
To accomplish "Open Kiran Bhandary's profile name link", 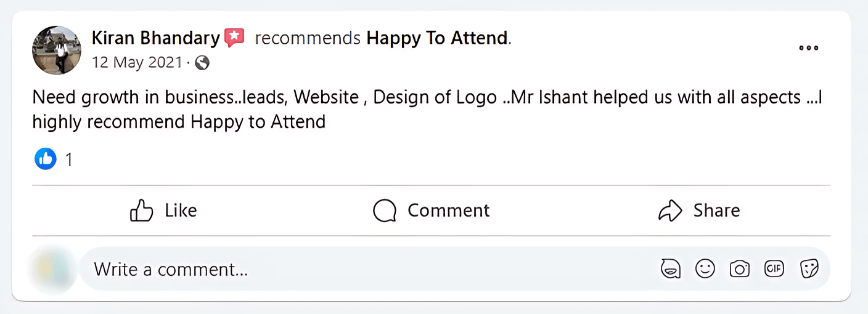I will tap(155, 38).
